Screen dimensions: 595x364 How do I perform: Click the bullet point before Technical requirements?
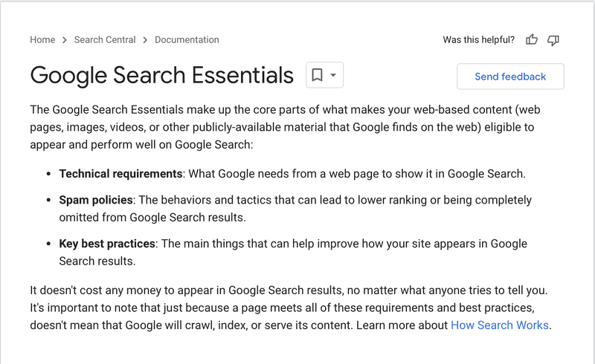49,174
